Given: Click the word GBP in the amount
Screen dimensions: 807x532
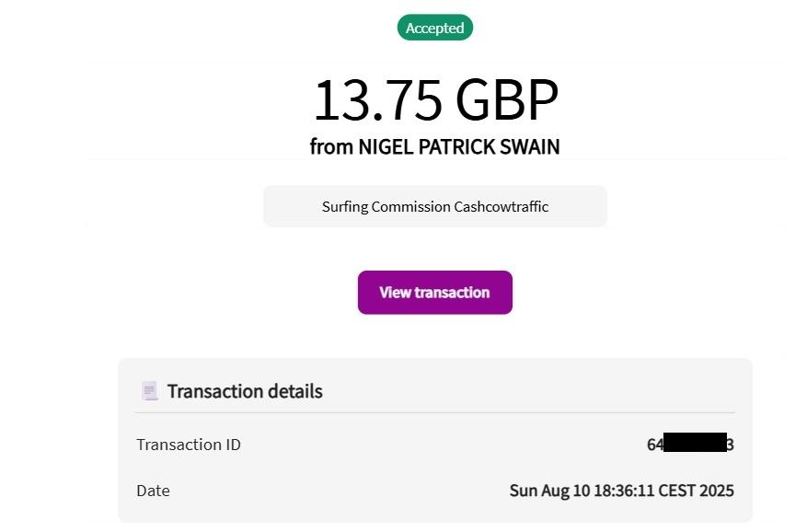Looking at the screenshot, I should click(506, 99).
